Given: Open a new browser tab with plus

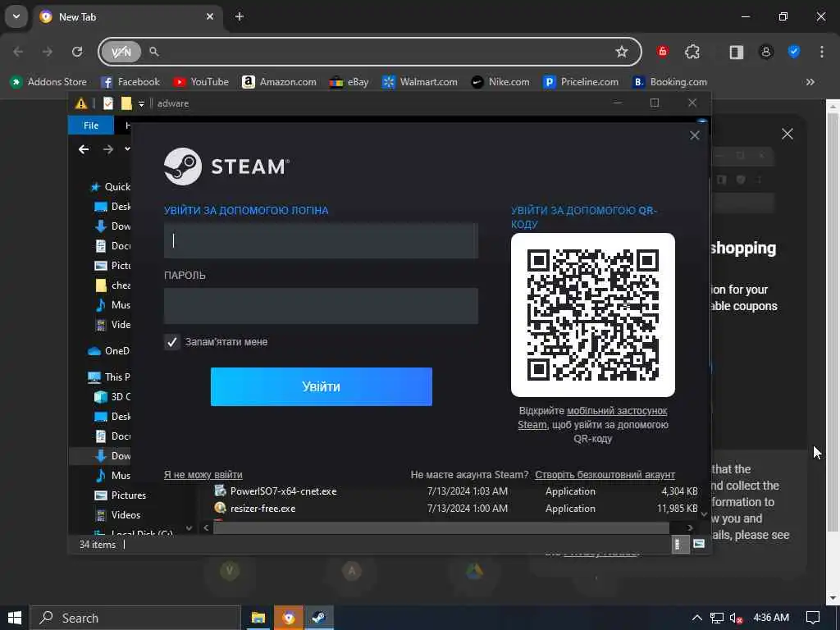Looking at the screenshot, I should [x=240, y=16].
